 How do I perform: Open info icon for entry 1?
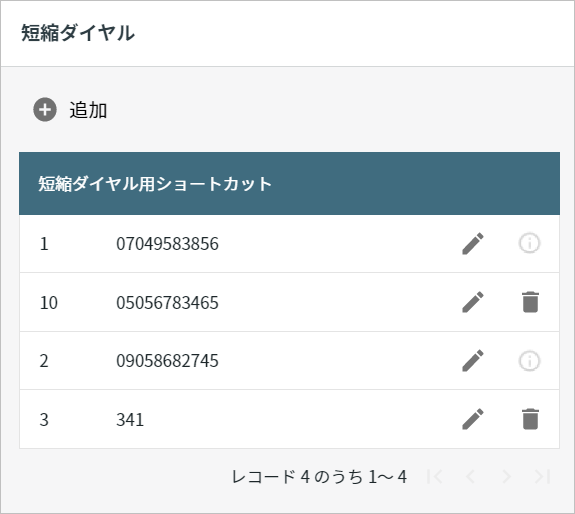(529, 243)
